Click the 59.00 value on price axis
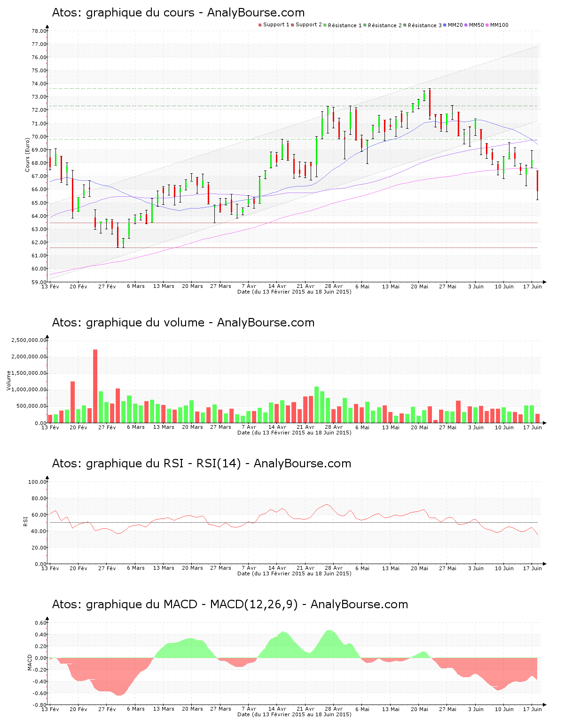 coord(39,282)
